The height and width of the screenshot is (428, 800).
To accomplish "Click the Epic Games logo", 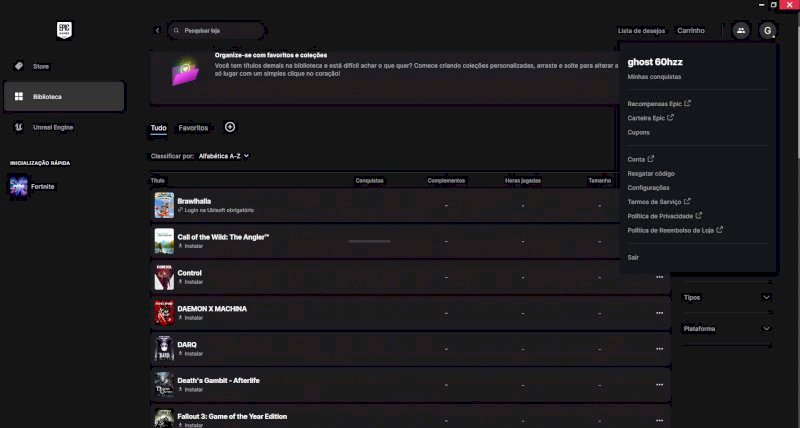I will click(x=64, y=31).
